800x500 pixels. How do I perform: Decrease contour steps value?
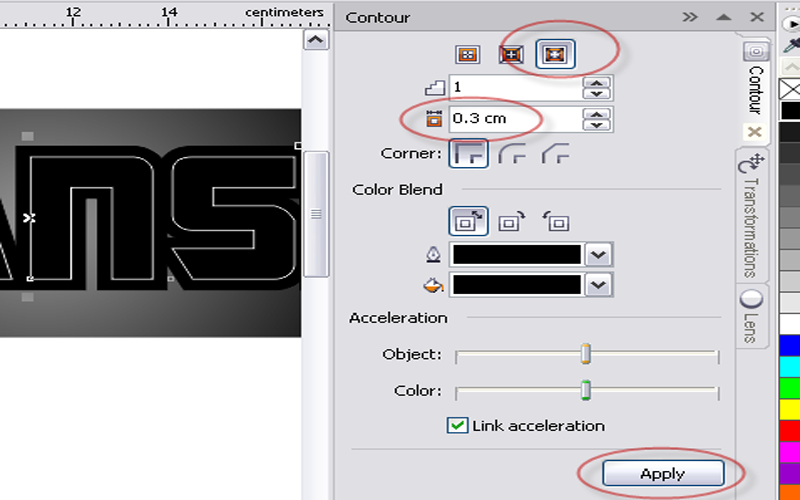click(x=597, y=94)
